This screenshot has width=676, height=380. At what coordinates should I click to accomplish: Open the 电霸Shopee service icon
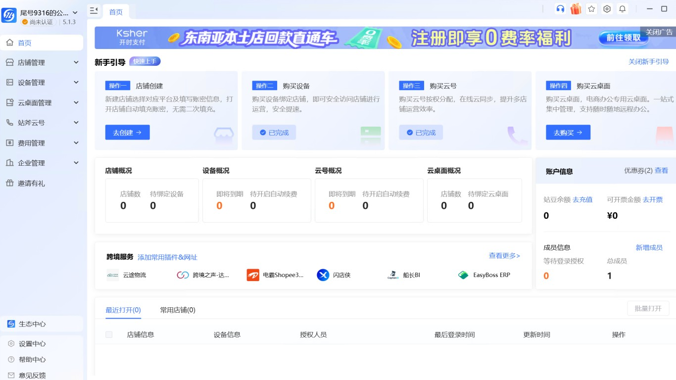coord(253,275)
